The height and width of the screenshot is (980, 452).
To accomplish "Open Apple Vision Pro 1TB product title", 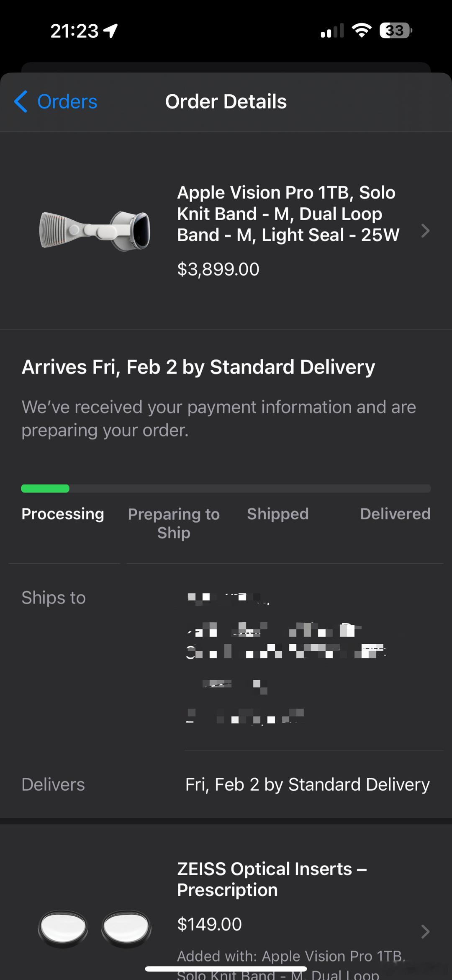I will 288,214.
